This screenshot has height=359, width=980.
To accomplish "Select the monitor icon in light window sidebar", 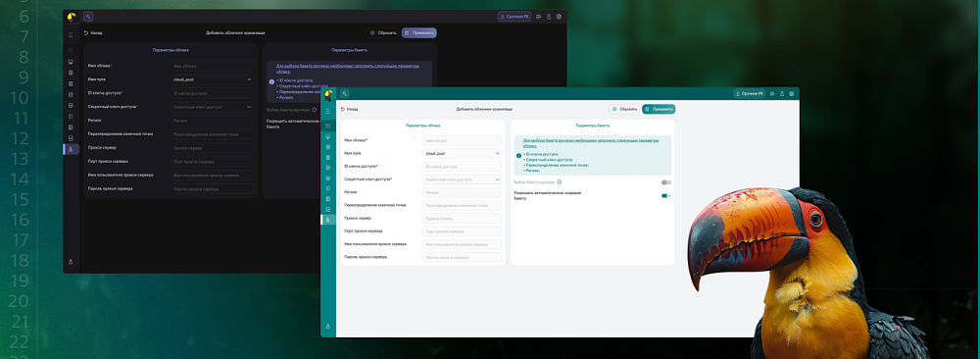I will [328, 136].
